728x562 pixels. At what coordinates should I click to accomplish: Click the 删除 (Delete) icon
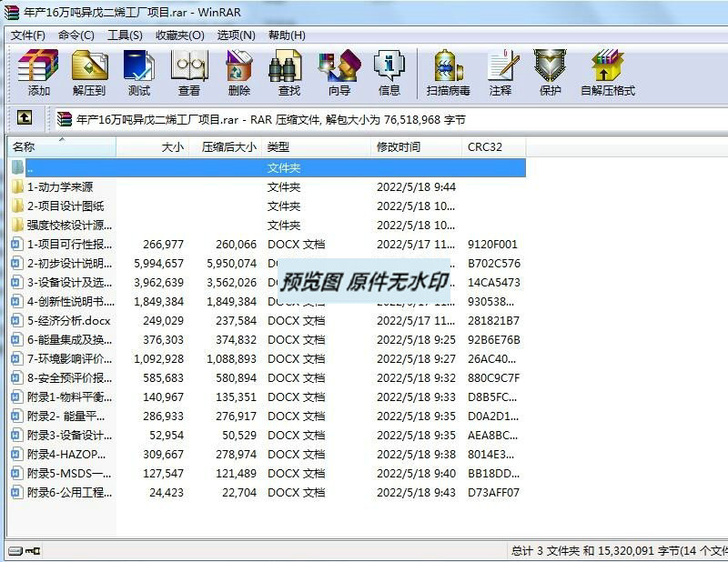pyautogui.click(x=238, y=73)
